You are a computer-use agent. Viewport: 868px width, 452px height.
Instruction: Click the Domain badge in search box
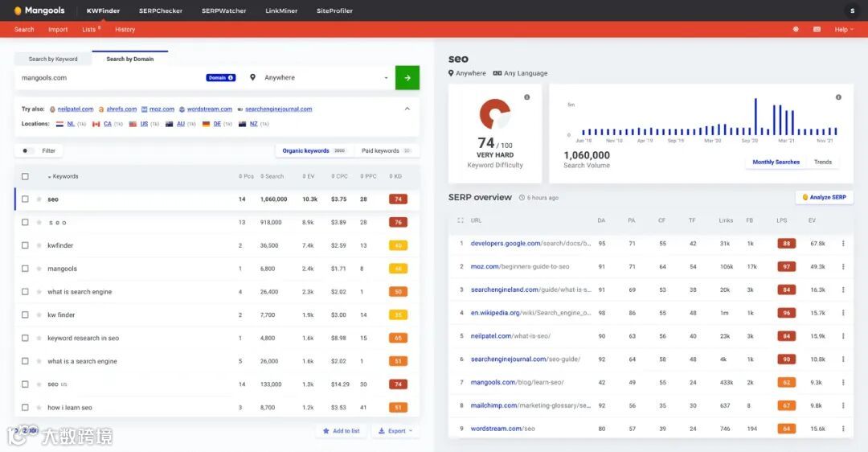click(221, 77)
